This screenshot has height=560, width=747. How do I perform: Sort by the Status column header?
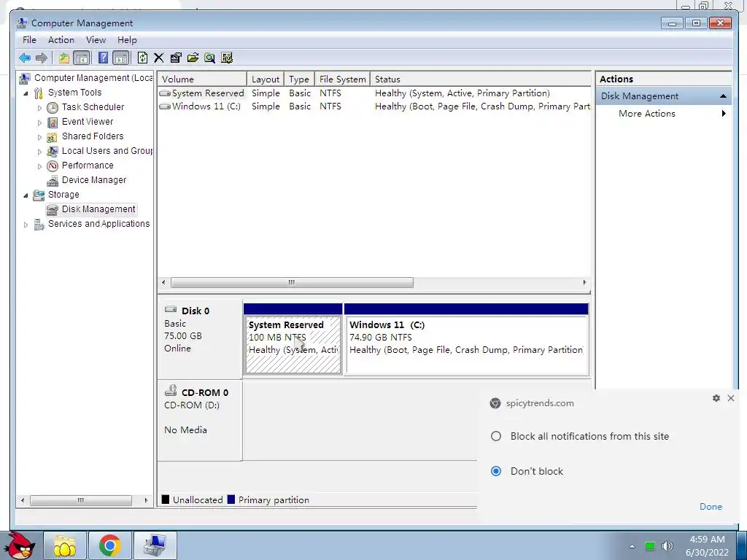481,79
